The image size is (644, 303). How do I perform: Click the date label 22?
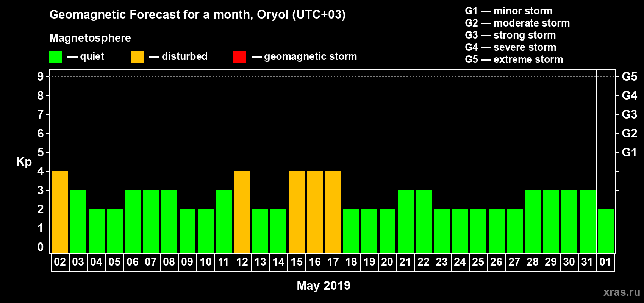coord(424,262)
